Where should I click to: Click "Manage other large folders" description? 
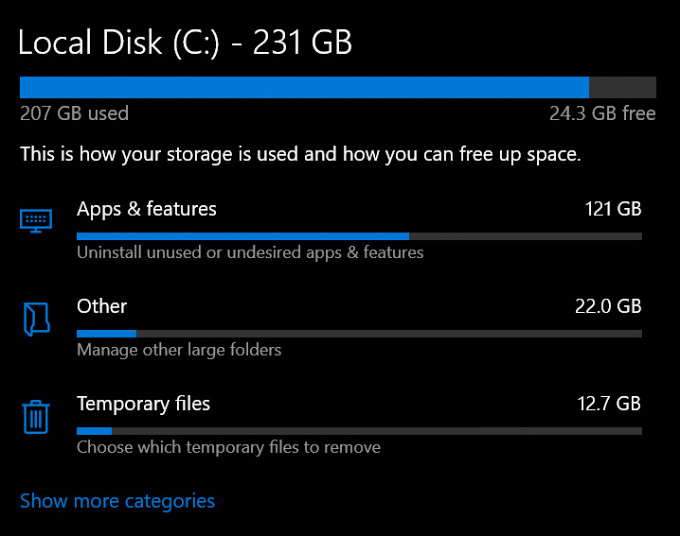pyautogui.click(x=179, y=350)
